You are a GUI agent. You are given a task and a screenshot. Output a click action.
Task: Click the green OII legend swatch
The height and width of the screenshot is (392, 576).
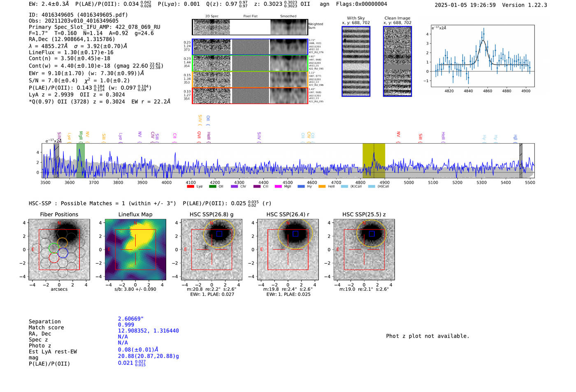pos(212,186)
